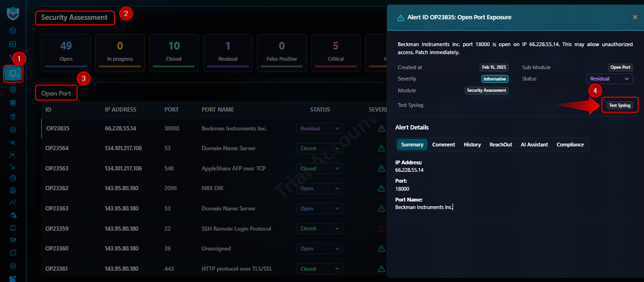Click the Security Assessment module badge
Image resolution: width=644 pixels, height=282 pixels.
[487, 90]
